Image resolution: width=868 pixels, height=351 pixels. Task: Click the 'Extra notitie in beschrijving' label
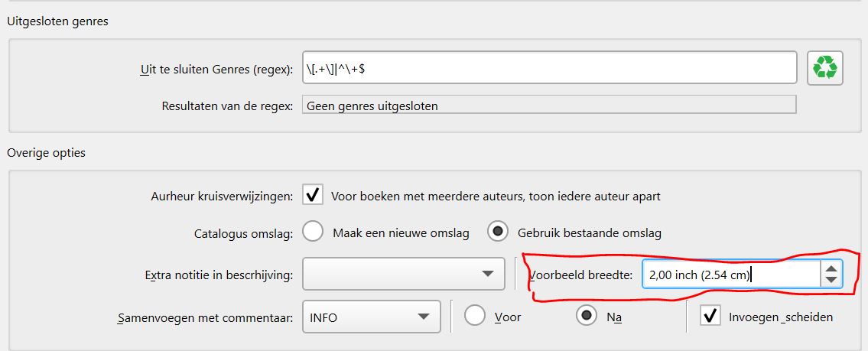(x=219, y=275)
